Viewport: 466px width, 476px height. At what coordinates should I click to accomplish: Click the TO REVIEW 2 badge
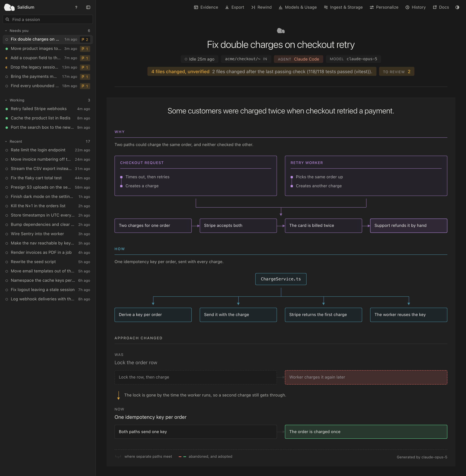396,71
